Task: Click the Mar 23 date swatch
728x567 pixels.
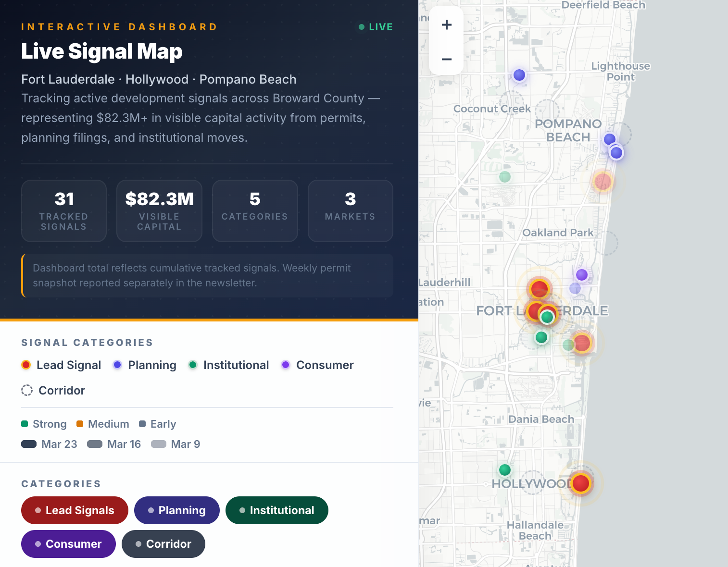Action: (x=29, y=444)
